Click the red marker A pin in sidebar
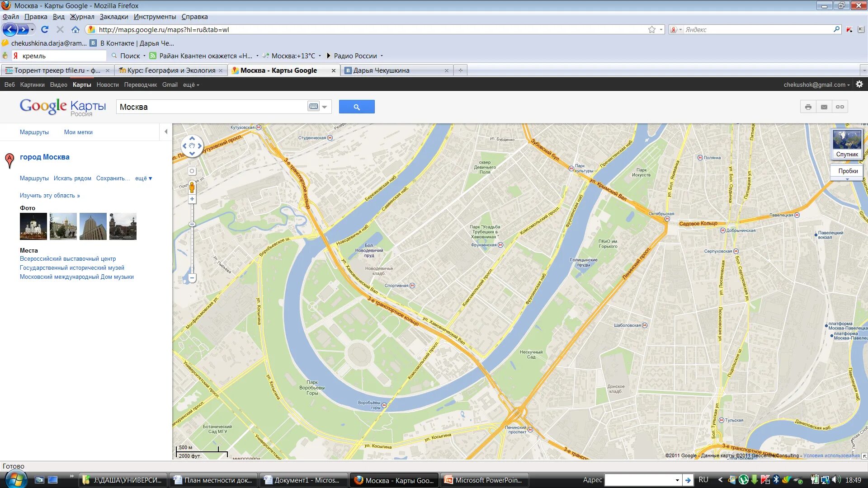The image size is (868, 488). tap(9, 160)
